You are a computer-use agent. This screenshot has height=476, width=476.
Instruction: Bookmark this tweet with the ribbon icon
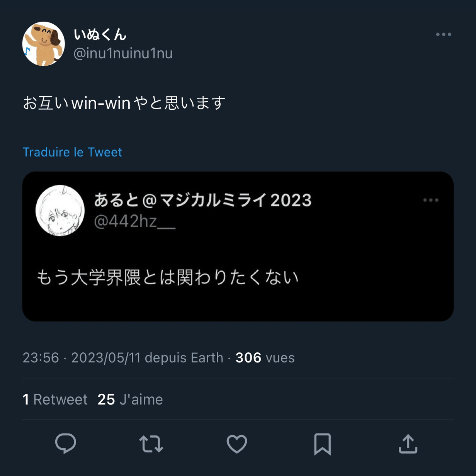click(323, 444)
